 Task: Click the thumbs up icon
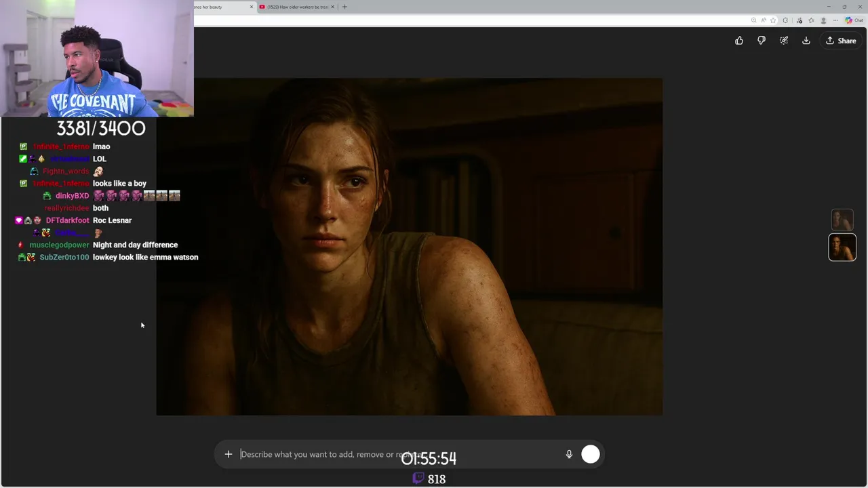pyautogui.click(x=739, y=41)
